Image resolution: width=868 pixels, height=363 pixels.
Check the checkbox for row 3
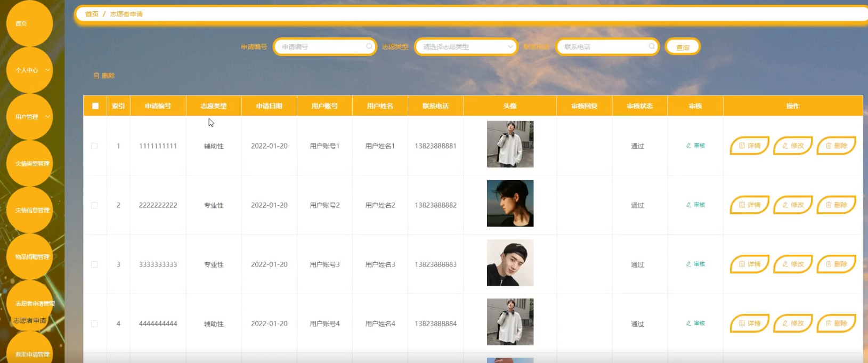[x=94, y=264]
